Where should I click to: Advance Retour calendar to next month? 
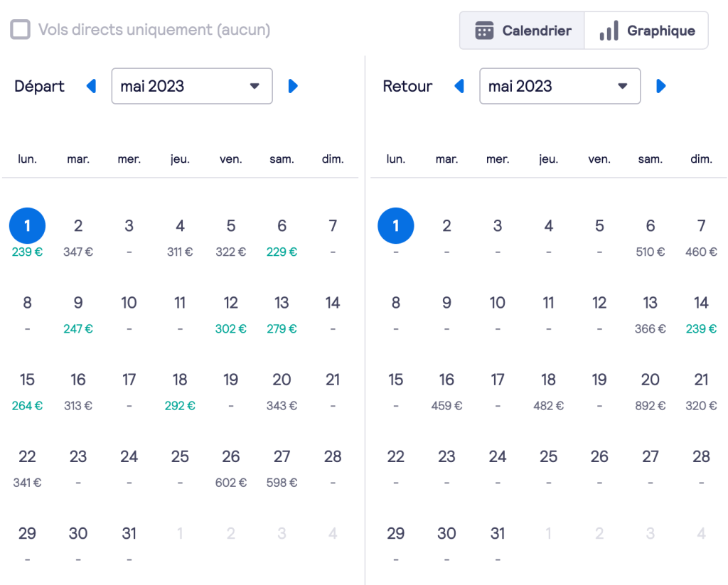[x=661, y=86]
